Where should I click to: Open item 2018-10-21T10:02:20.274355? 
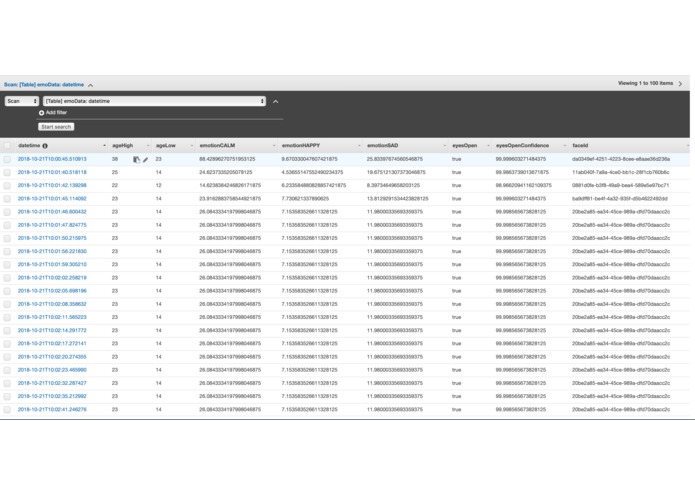pos(52,357)
